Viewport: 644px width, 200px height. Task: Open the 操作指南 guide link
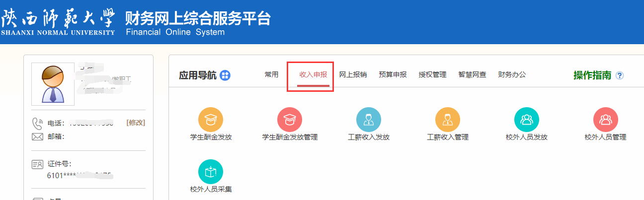click(592, 75)
